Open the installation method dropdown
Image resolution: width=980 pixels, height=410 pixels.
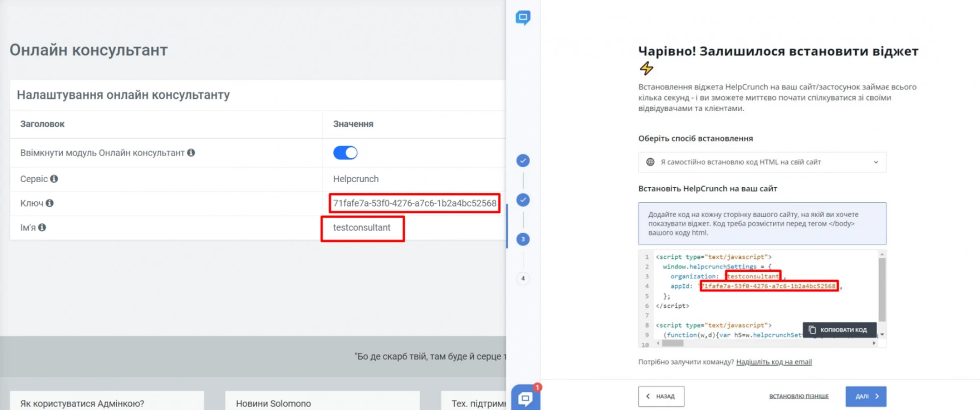pos(762,162)
